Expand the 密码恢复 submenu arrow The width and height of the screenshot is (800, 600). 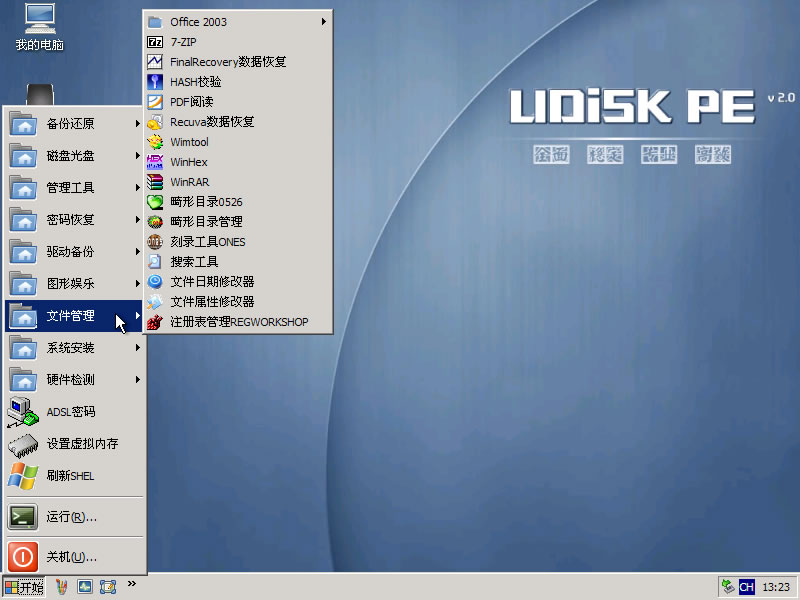pos(137,219)
